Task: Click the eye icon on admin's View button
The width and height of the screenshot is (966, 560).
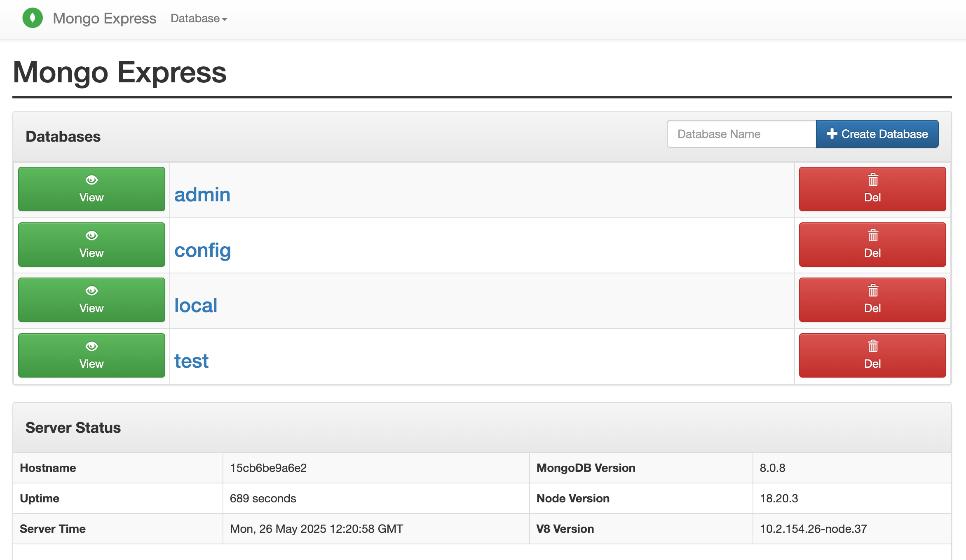Action: pos(91,180)
